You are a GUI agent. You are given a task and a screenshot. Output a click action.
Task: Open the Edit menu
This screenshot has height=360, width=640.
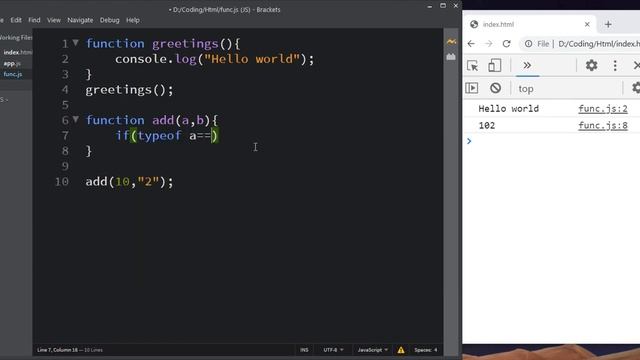click(16, 20)
